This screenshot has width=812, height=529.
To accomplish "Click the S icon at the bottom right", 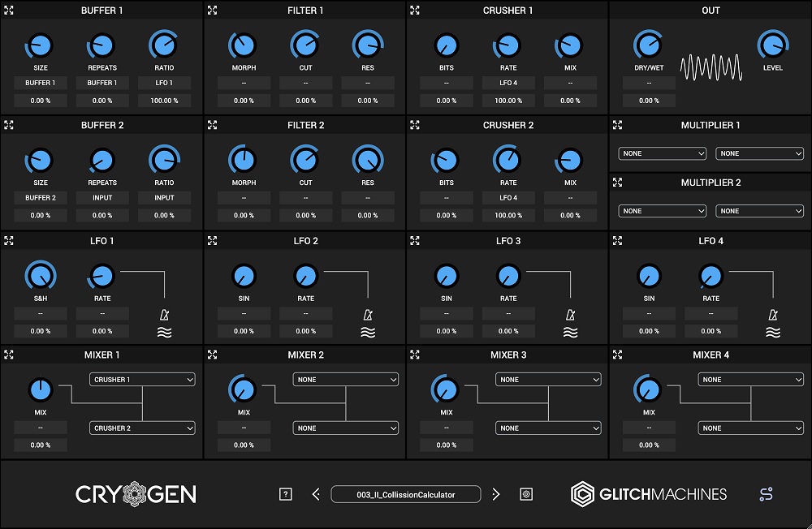I will (767, 493).
